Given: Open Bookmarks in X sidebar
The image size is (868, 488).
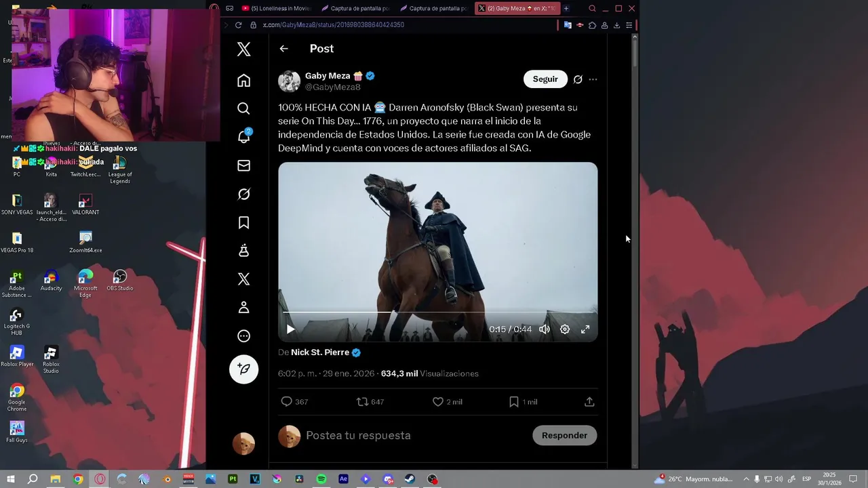Looking at the screenshot, I should pos(244,222).
